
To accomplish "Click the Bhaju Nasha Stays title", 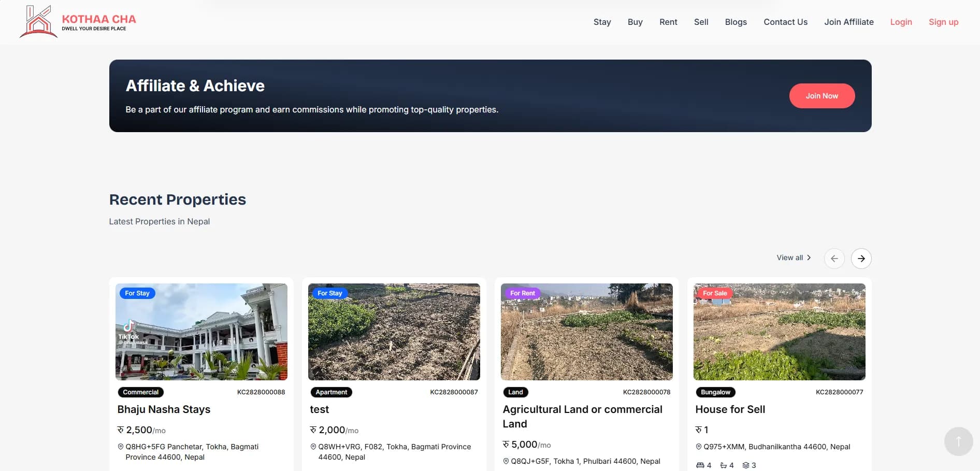I will click(164, 409).
